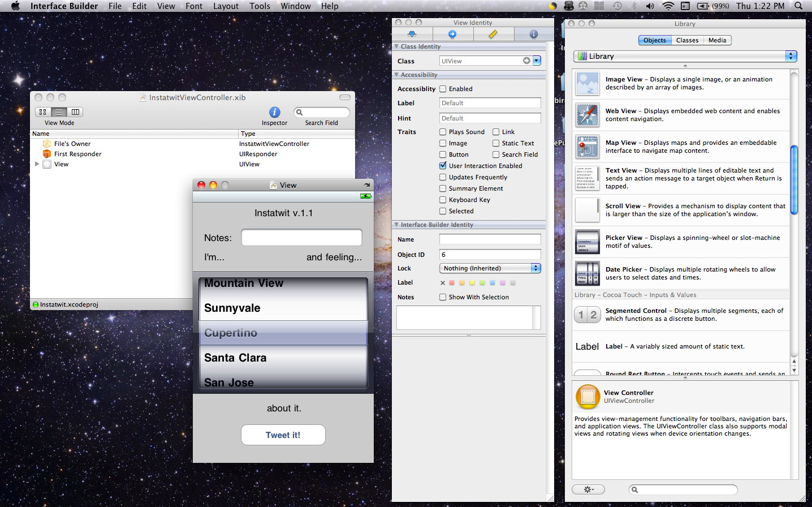Open the Layout menu
The height and width of the screenshot is (507, 812).
point(226,6)
